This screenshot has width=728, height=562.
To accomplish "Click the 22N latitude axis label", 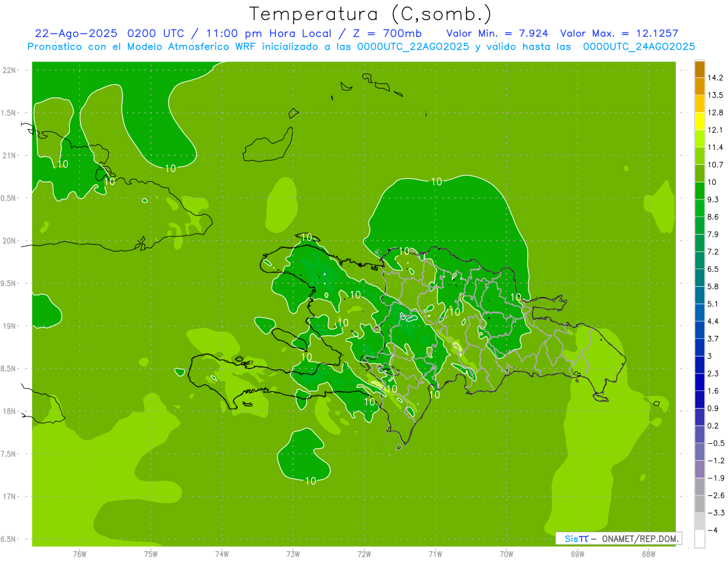I will point(9,70).
